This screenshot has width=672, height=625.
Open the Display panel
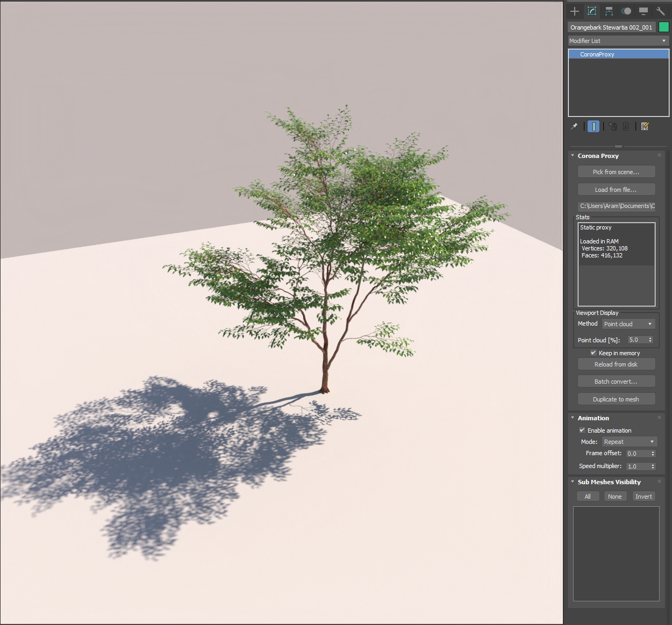pos(644,11)
